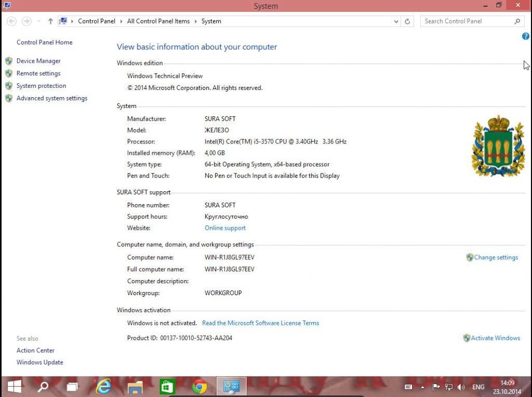
Task: Click the System window title bar icon
Action: pos(7,5)
